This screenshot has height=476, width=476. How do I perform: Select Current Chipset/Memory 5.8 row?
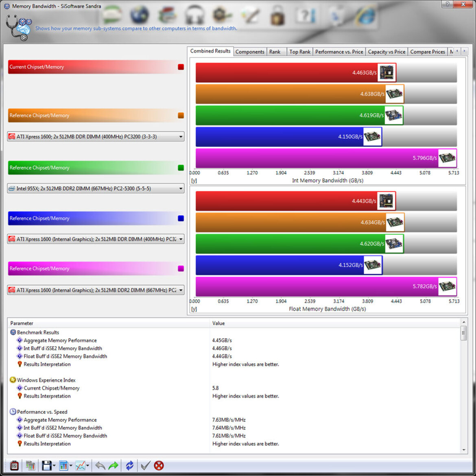234,388
